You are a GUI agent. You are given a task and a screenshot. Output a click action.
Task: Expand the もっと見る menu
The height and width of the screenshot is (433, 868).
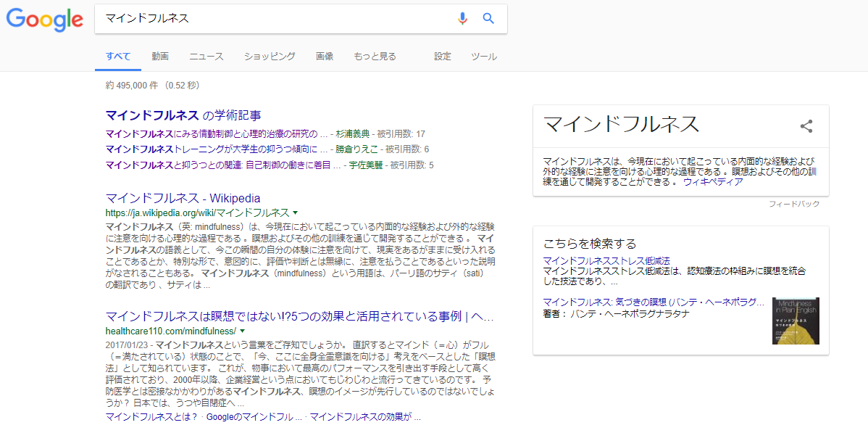coord(375,56)
